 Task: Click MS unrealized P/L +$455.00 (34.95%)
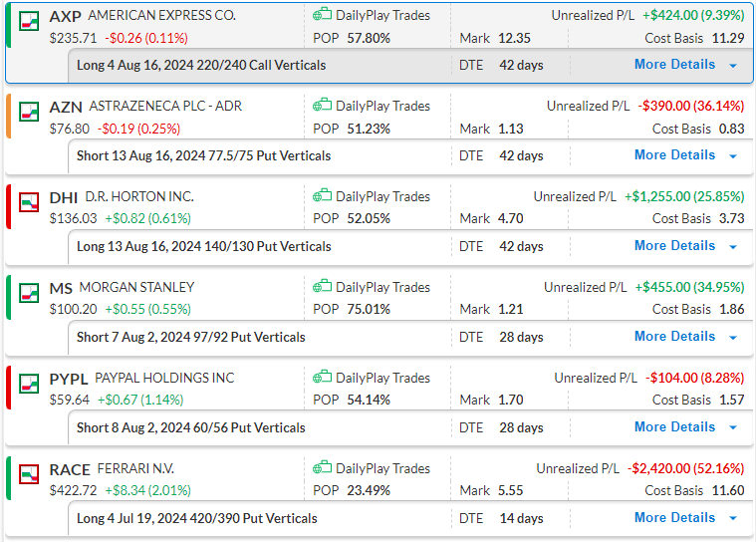(x=689, y=287)
